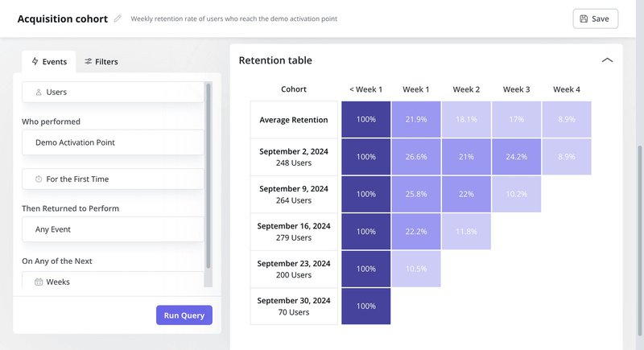Save the Acquisition cohort report

[595, 19]
